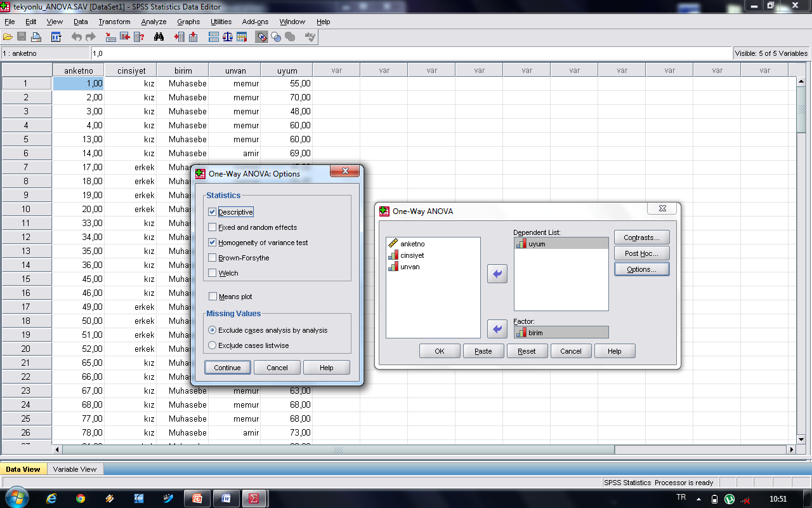This screenshot has height=508, width=812.
Task: Click the Variables info toolbar icon
Action: (138, 37)
